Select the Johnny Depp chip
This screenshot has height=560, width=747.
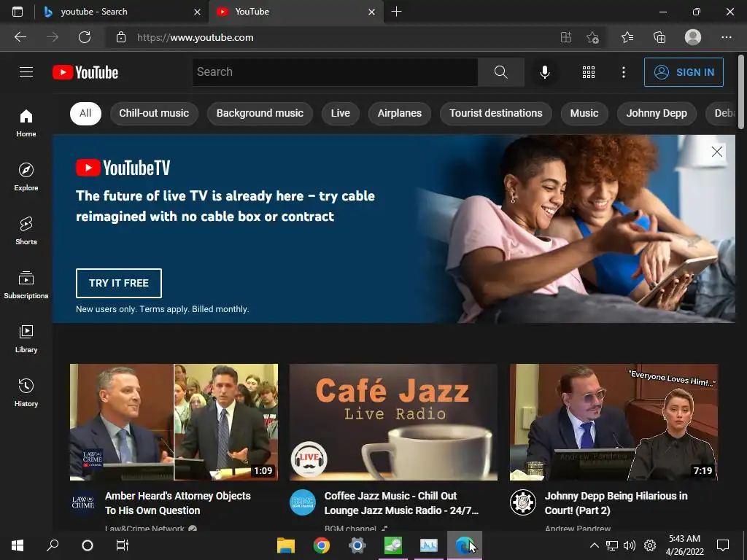657,113
